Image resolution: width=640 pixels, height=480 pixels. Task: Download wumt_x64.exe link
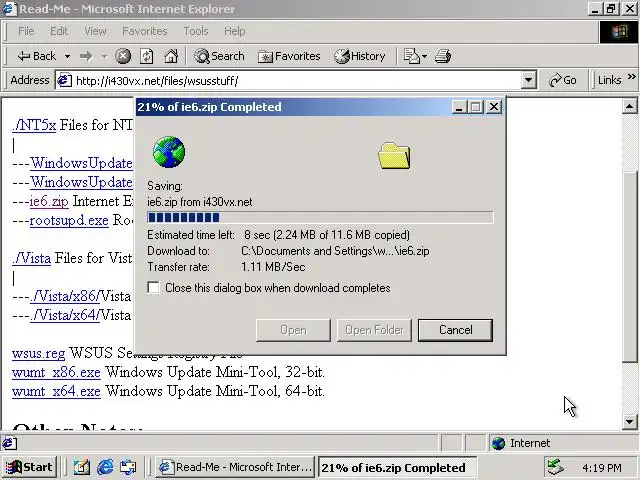(x=56, y=391)
